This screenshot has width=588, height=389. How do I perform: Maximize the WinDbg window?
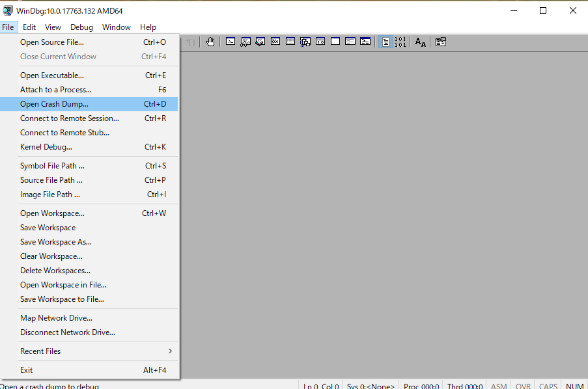click(543, 10)
